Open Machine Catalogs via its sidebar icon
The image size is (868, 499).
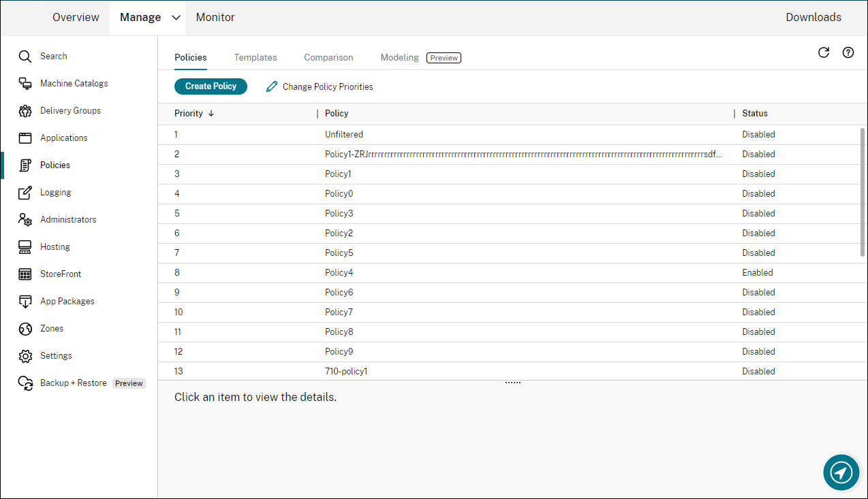[25, 84]
